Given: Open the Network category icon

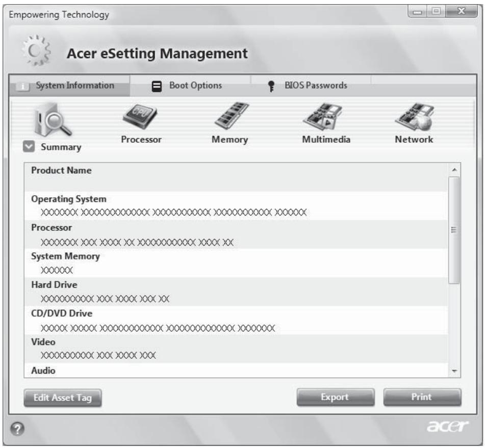Looking at the screenshot, I should coord(414,117).
